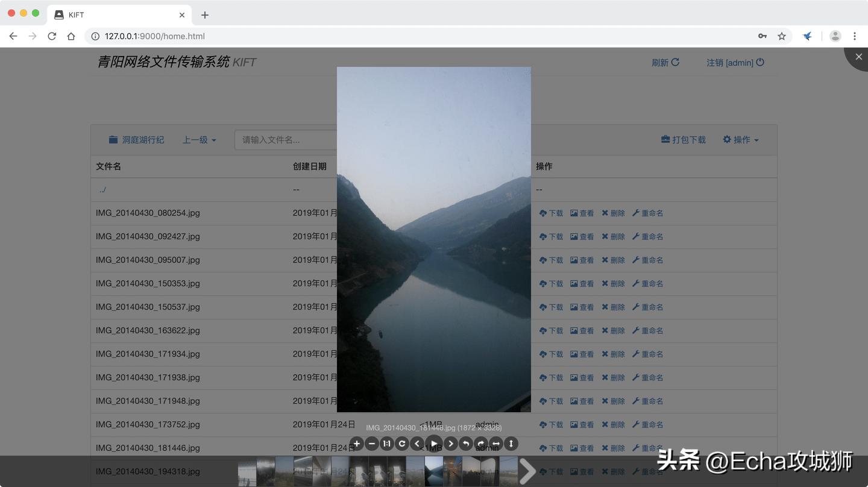The width and height of the screenshot is (868, 487).
Task: Start the slideshow with the play button
Action: tap(433, 443)
